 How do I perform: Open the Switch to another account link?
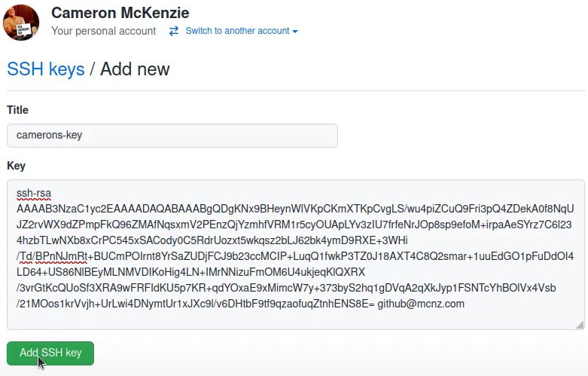click(237, 31)
